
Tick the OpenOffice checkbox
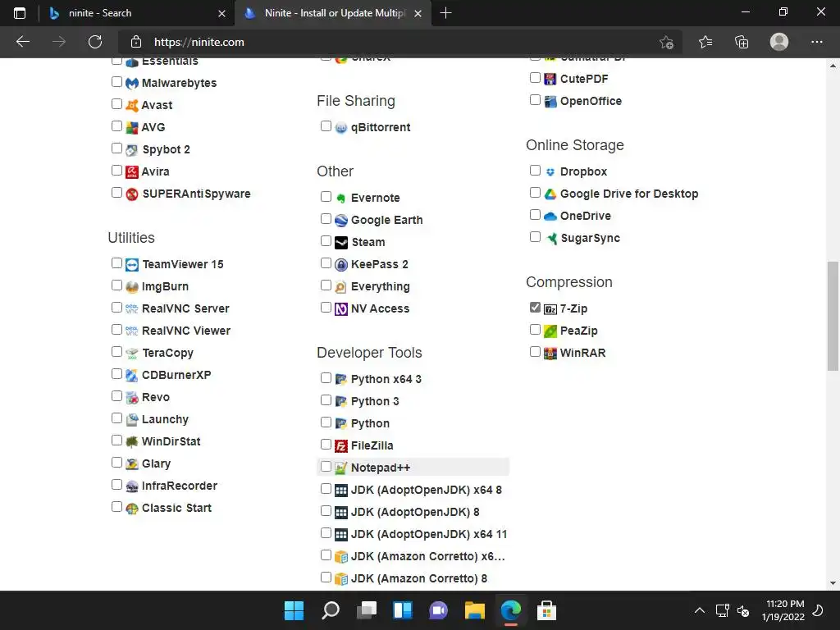click(535, 99)
